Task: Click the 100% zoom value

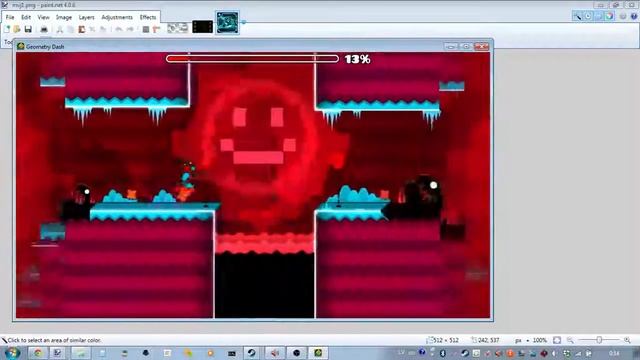Action: [540, 340]
